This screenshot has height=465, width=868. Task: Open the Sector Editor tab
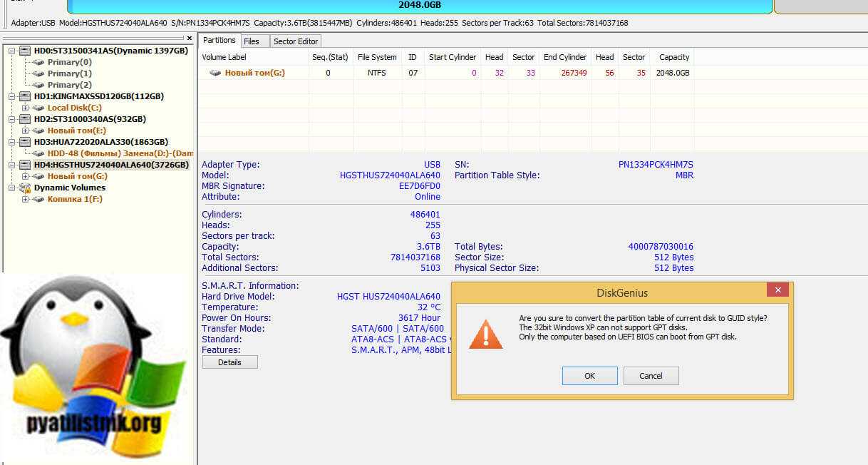296,41
